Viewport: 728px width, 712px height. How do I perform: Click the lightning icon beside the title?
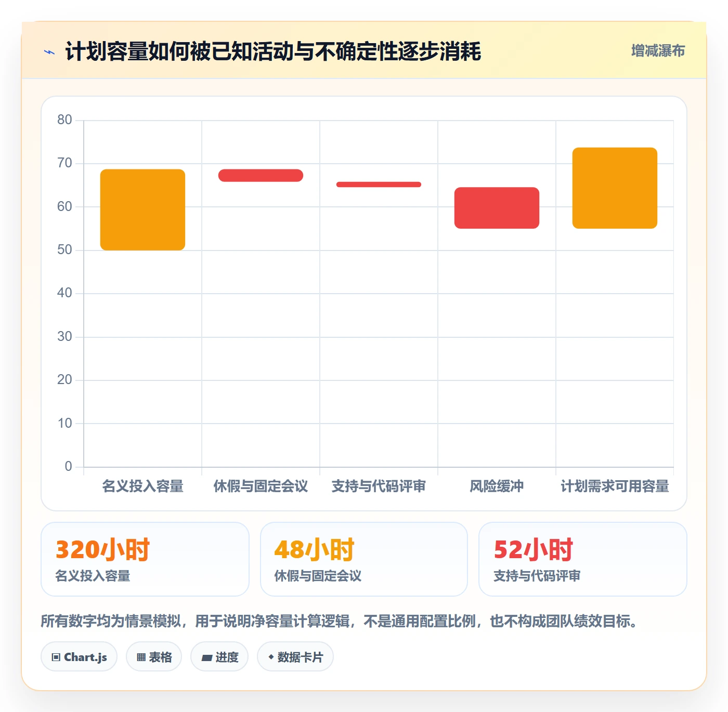(x=49, y=52)
